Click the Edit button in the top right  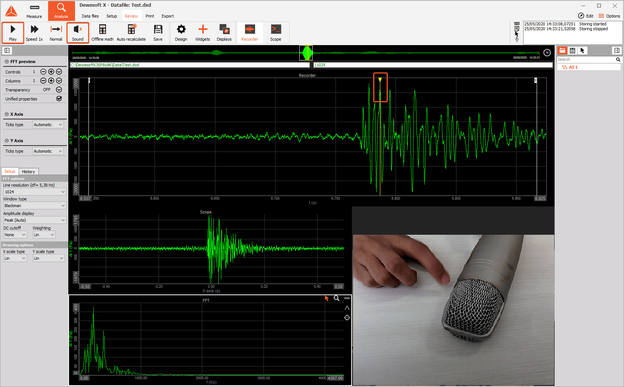click(585, 16)
